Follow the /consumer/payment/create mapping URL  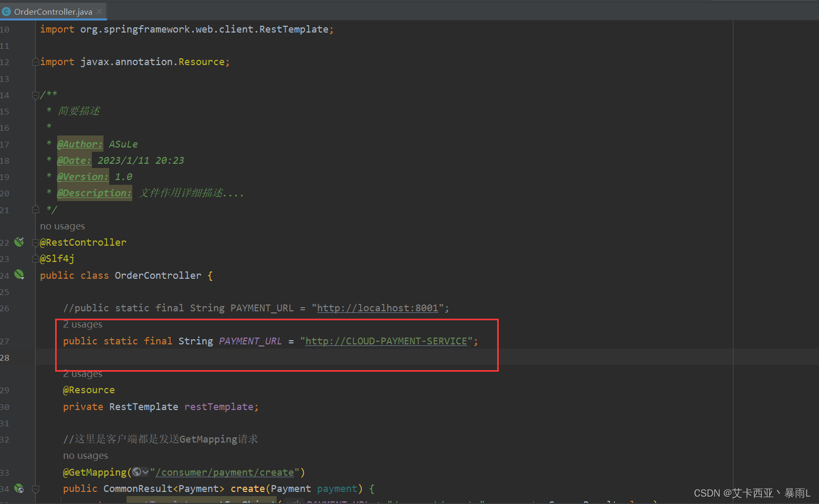225,472
